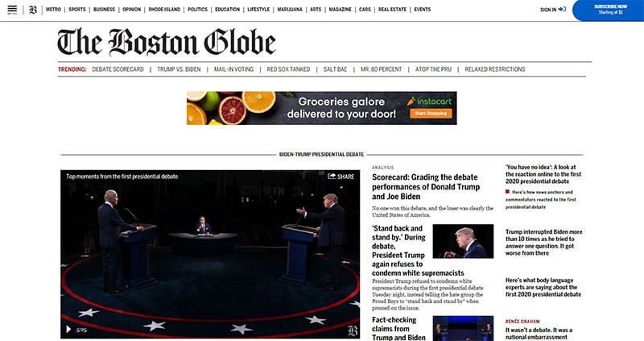Open the Metro section
644x341 pixels.
tap(53, 10)
